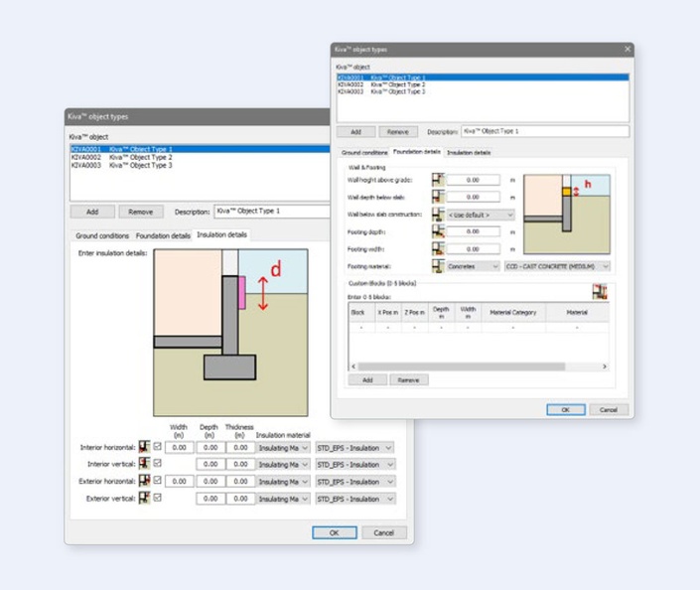Screen dimensions: 700x590
Task: Toggle the Exterior horizontal insulation checkbox
Action: coord(158,480)
